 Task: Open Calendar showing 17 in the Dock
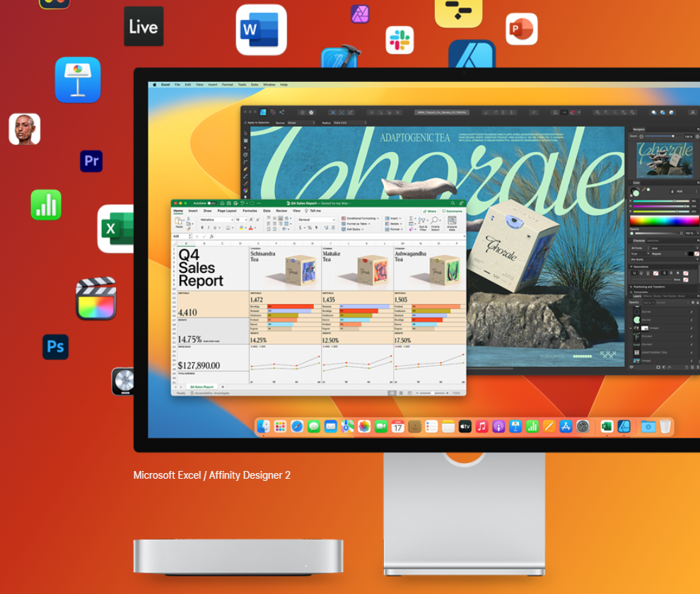tap(398, 427)
